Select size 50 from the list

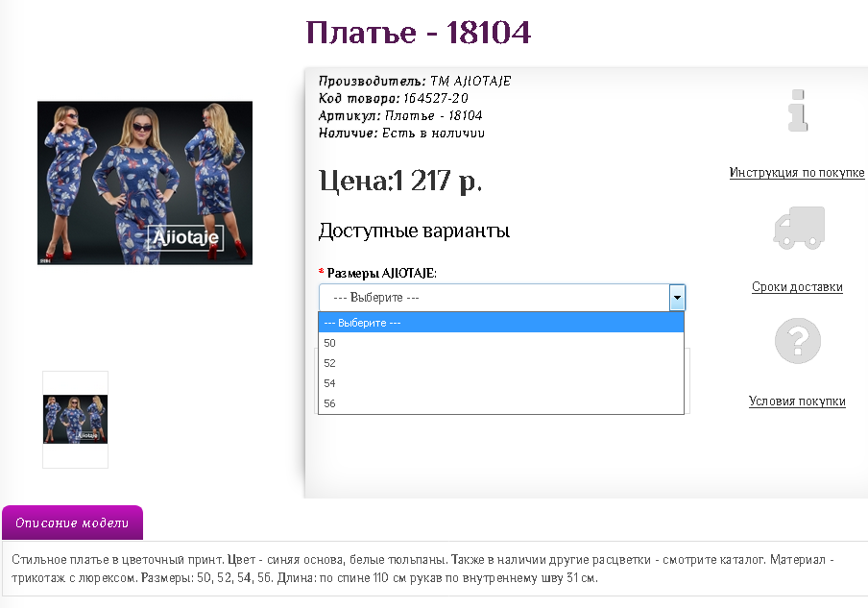(501, 343)
